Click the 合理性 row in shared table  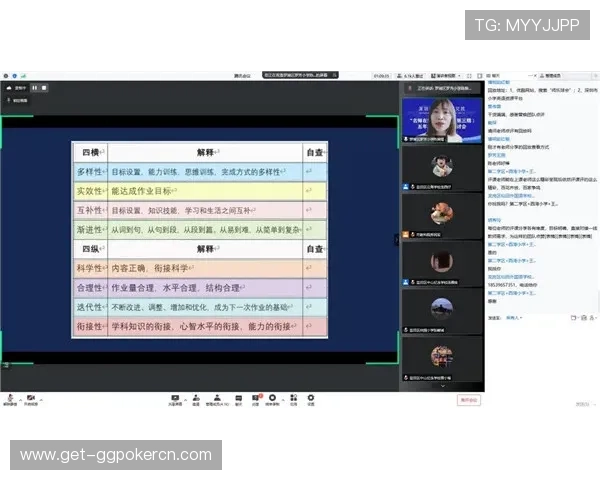pos(200,288)
